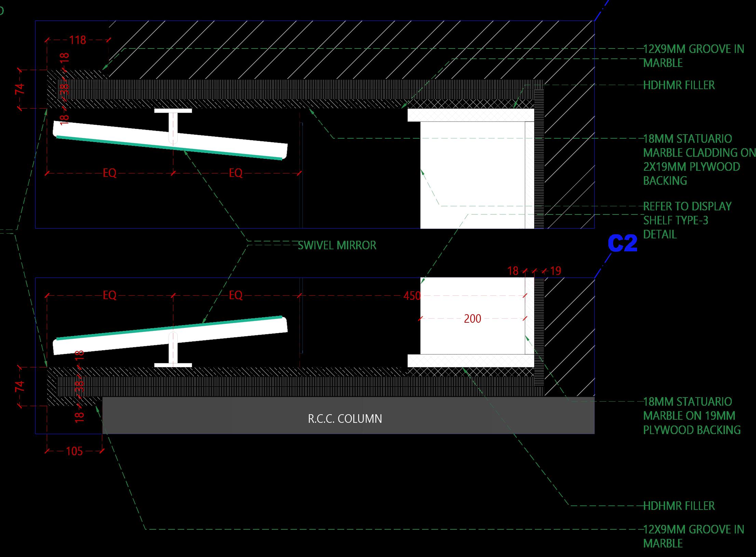Select the upper 74 vertical dimension text
Screen dimensions: 756x557
click(x=20, y=89)
